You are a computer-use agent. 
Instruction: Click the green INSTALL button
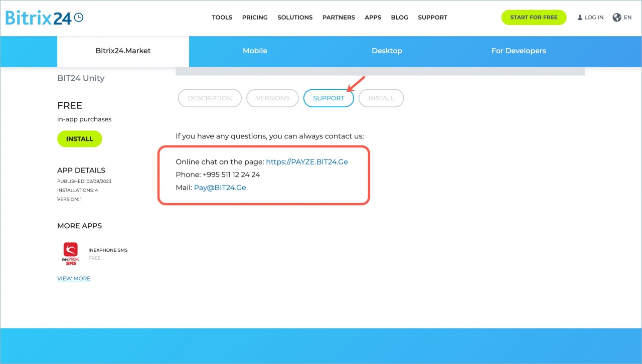coord(80,139)
